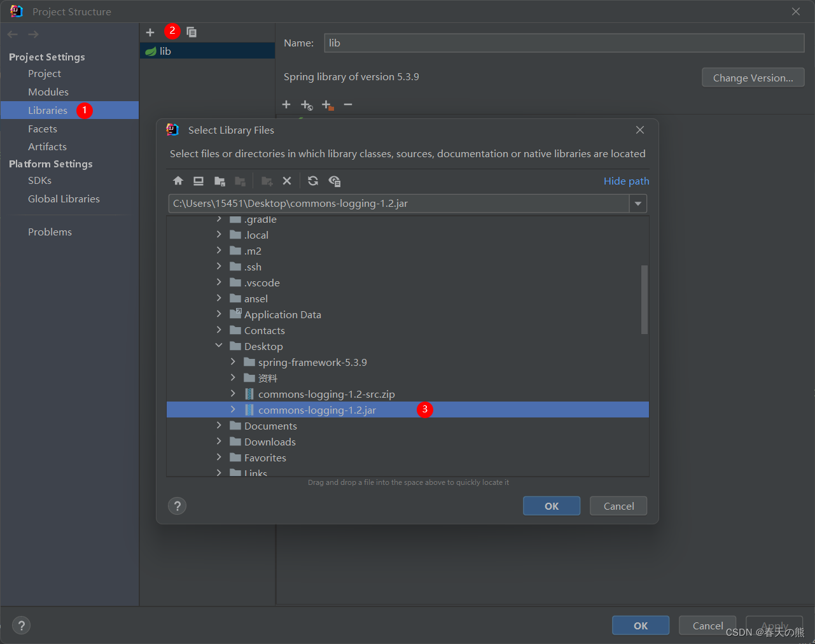Expand commons-logging-1.2-src.zip archive

(x=233, y=394)
